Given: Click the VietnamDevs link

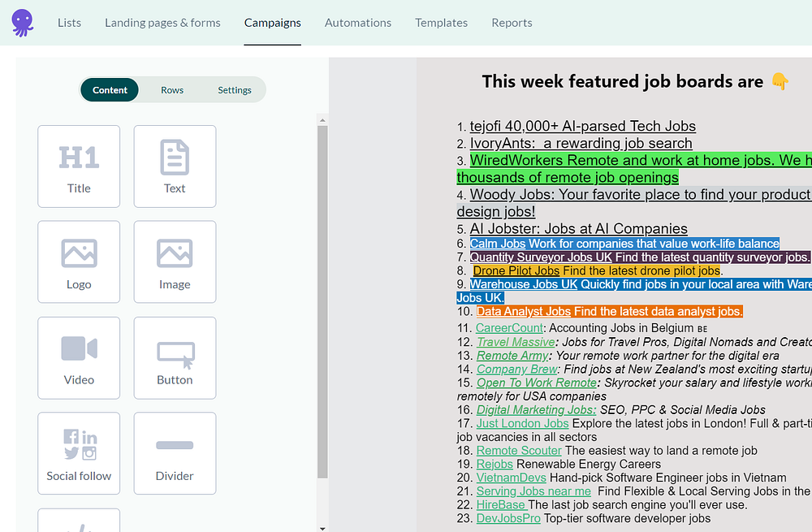Looking at the screenshot, I should 511,478.
